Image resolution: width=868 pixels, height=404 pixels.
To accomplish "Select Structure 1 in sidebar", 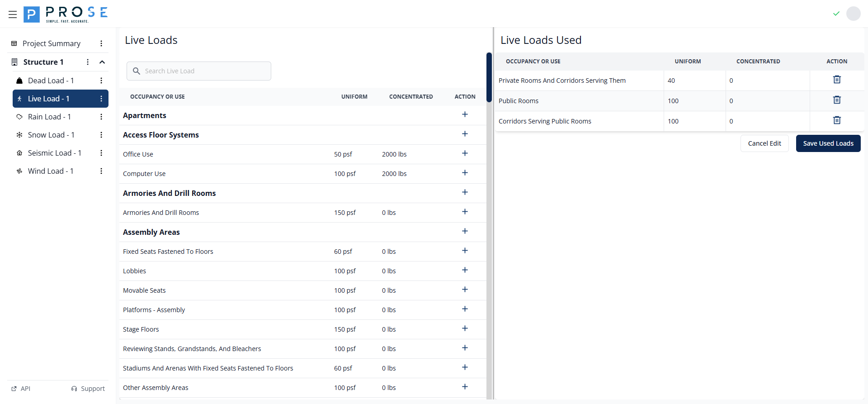I will [43, 62].
